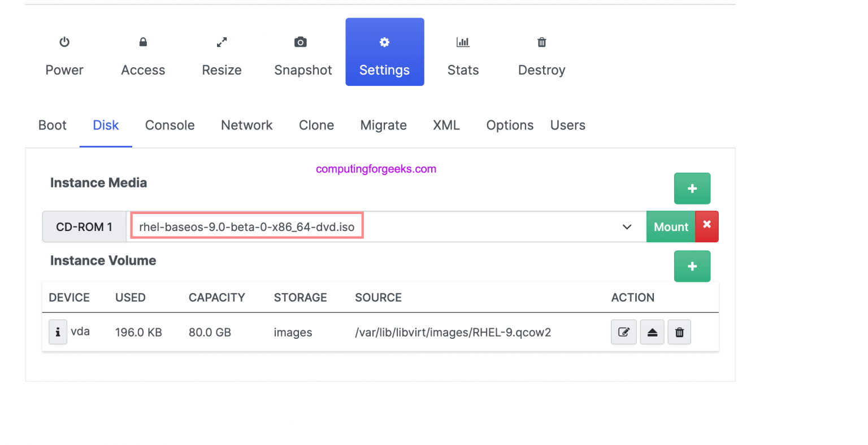Image resolution: width=868 pixels, height=445 pixels.
Task: Add a new Instance Volume with plus button
Action: tap(692, 266)
